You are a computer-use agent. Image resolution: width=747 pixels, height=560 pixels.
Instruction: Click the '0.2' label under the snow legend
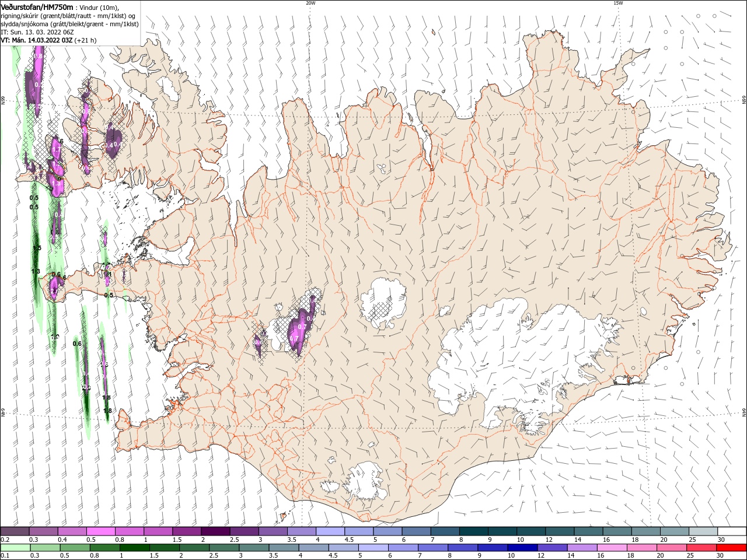point(5,540)
